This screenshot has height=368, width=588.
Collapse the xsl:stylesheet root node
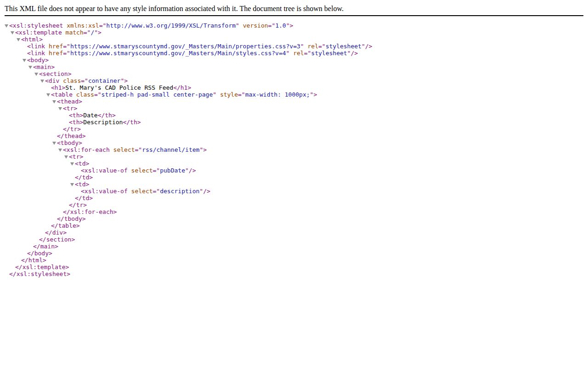pos(6,26)
